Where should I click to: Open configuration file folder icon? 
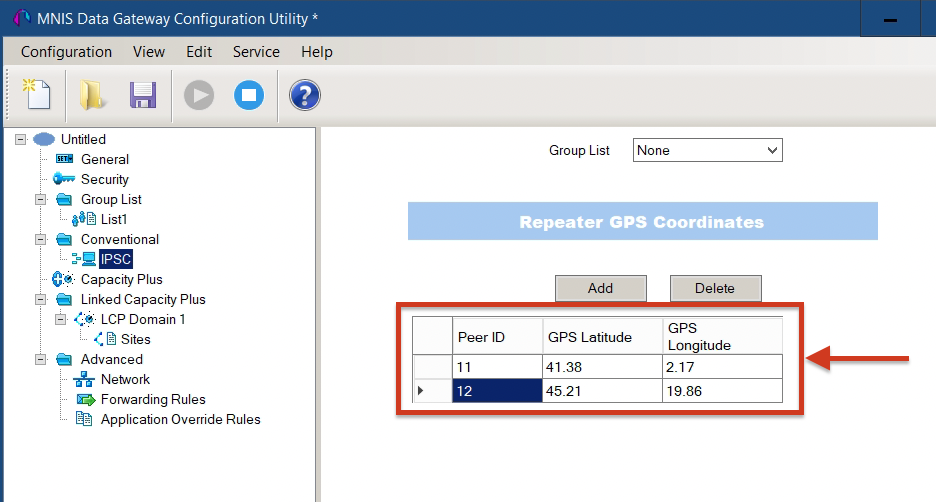(92, 95)
